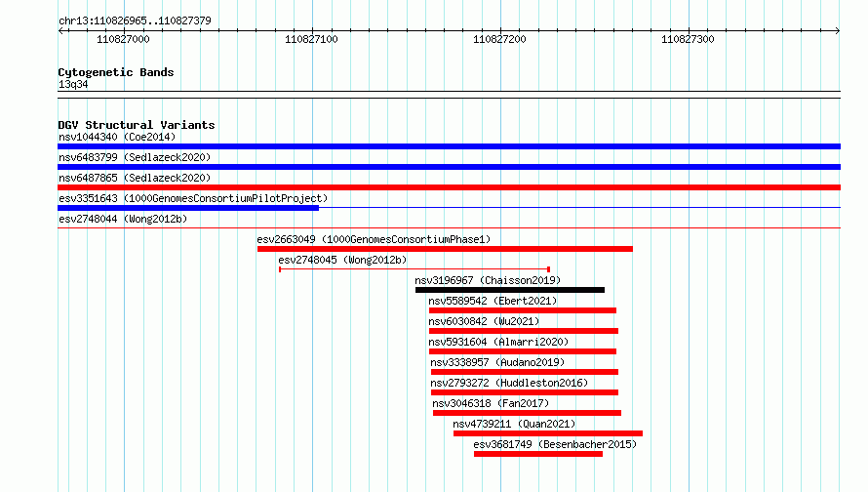Click the nsv5589542 (Ebert2021) variant label
The image size is (868, 492).
[x=493, y=301]
